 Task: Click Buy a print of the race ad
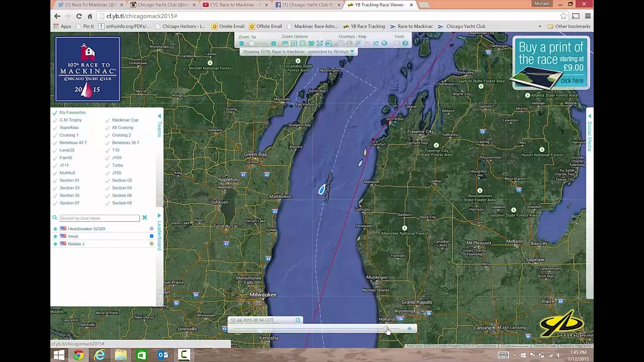coord(551,63)
